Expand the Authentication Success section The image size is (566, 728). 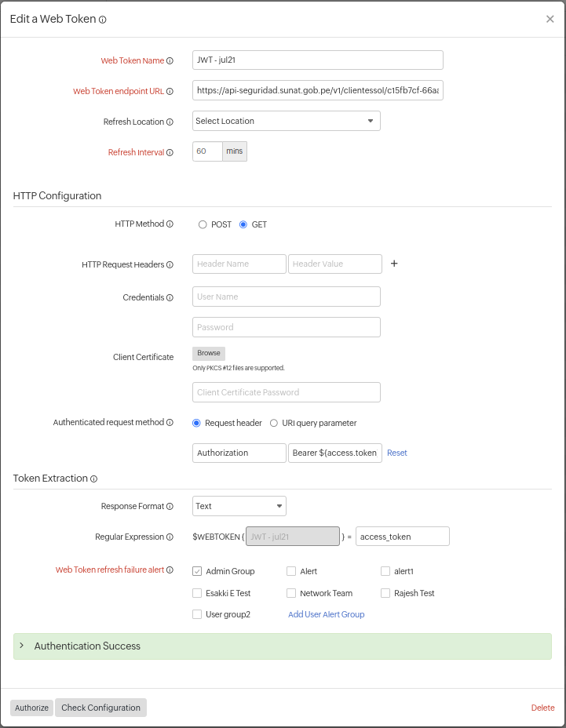(x=86, y=646)
